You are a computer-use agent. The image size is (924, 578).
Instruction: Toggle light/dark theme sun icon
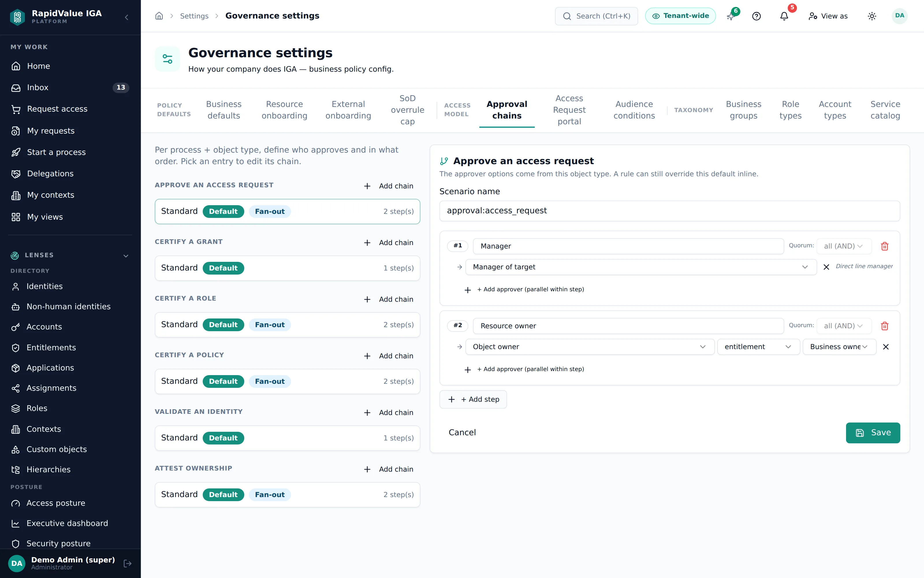click(872, 16)
